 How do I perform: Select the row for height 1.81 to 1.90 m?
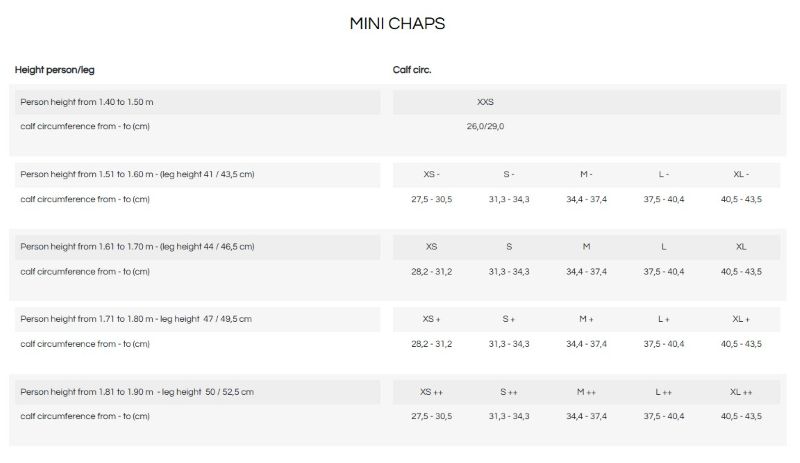137,392
